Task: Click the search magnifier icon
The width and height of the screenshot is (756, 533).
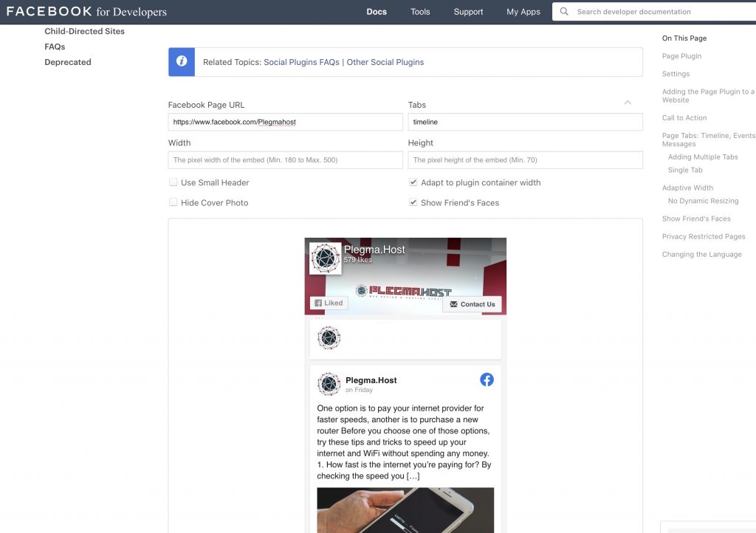Action: click(563, 12)
